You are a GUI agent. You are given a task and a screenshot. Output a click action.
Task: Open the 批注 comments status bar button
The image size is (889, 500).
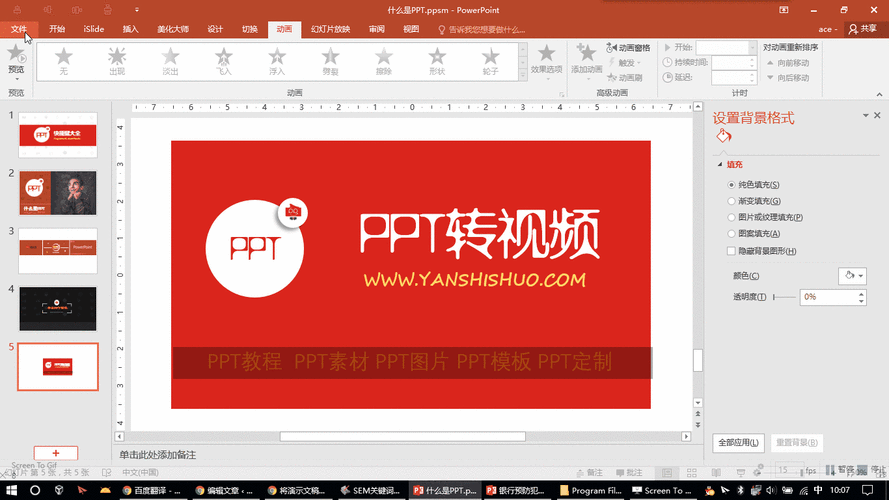point(629,472)
